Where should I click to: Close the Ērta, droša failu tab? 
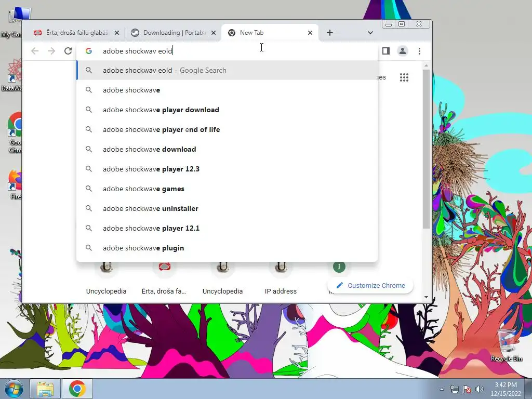click(117, 33)
